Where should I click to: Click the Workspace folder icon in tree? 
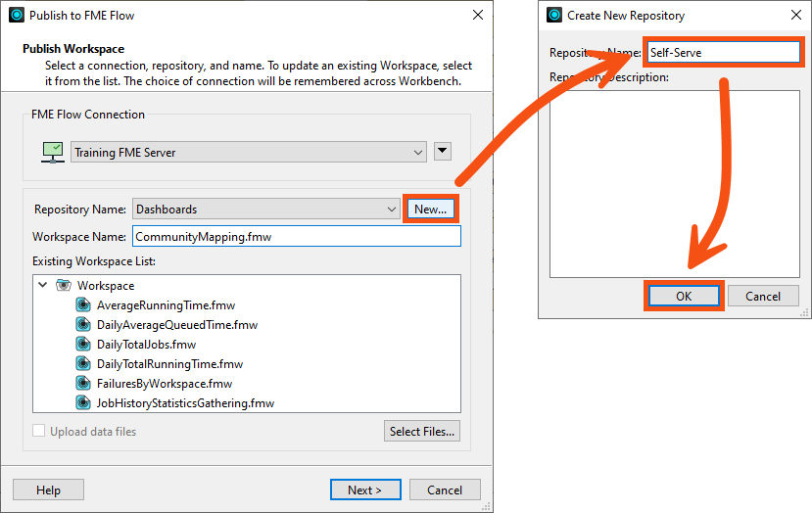coord(64,285)
